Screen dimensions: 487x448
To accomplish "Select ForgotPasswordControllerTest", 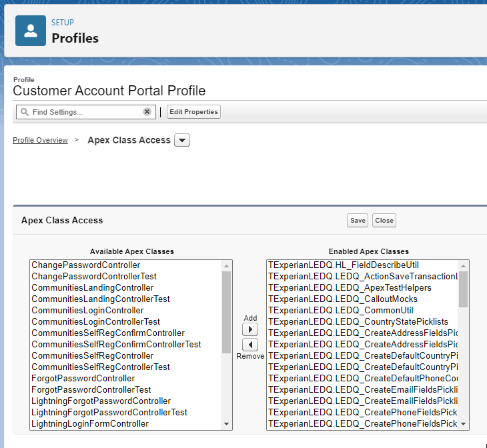I will coord(126,389).
